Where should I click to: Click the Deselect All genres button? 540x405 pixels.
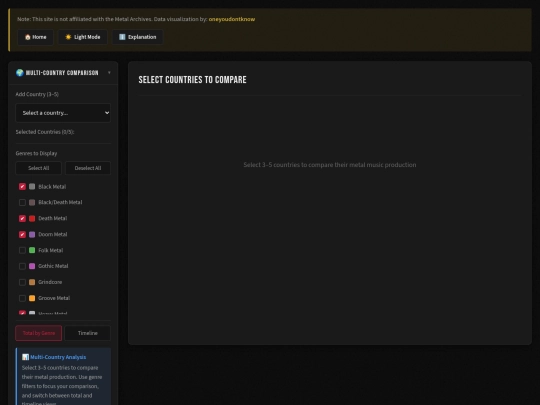[x=88, y=168]
